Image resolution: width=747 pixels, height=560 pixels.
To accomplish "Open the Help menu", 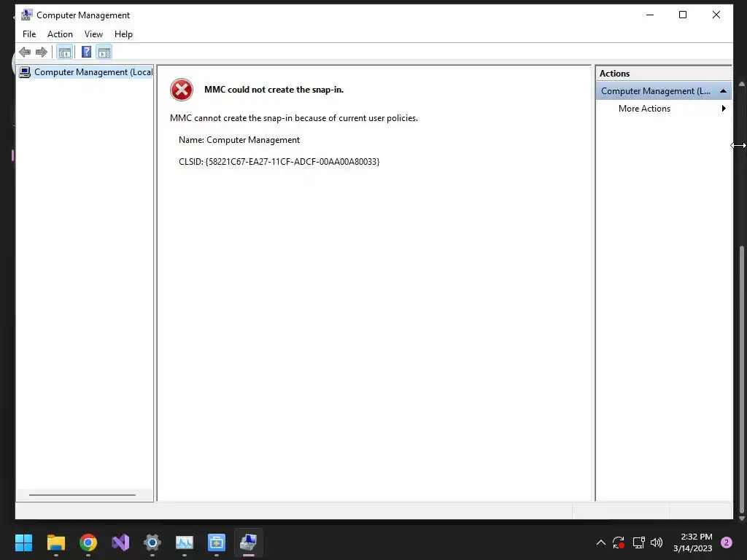I will (123, 34).
